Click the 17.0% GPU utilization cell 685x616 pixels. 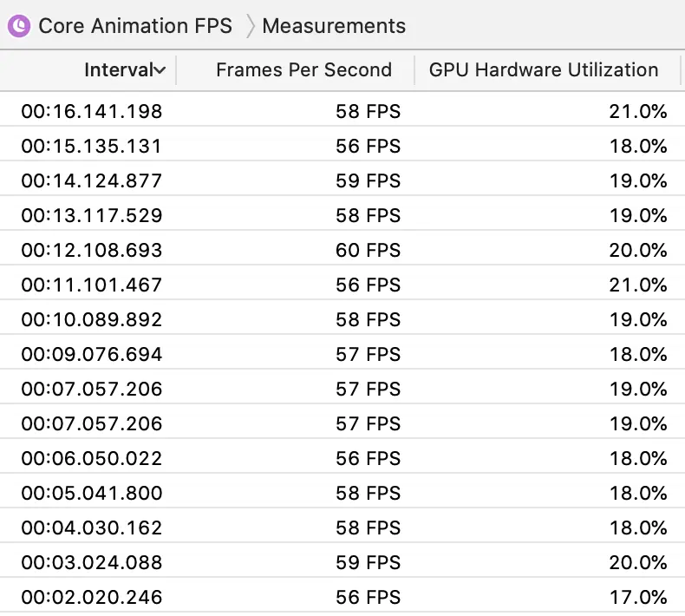click(638, 597)
